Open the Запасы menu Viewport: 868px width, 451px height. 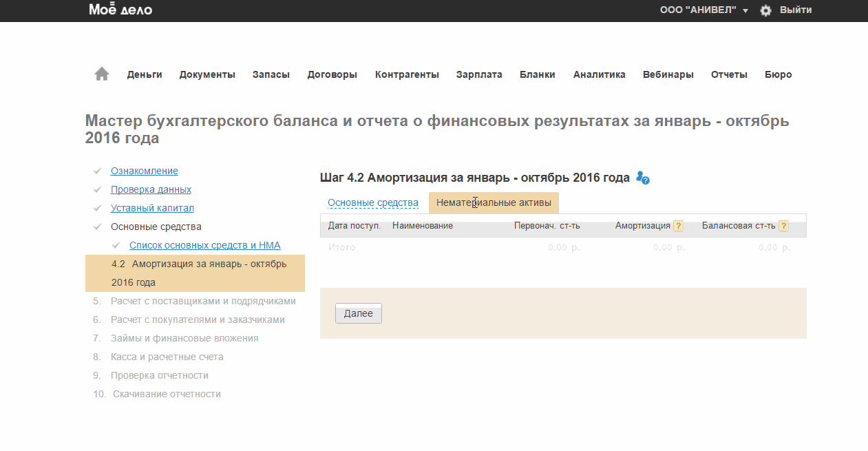click(271, 74)
